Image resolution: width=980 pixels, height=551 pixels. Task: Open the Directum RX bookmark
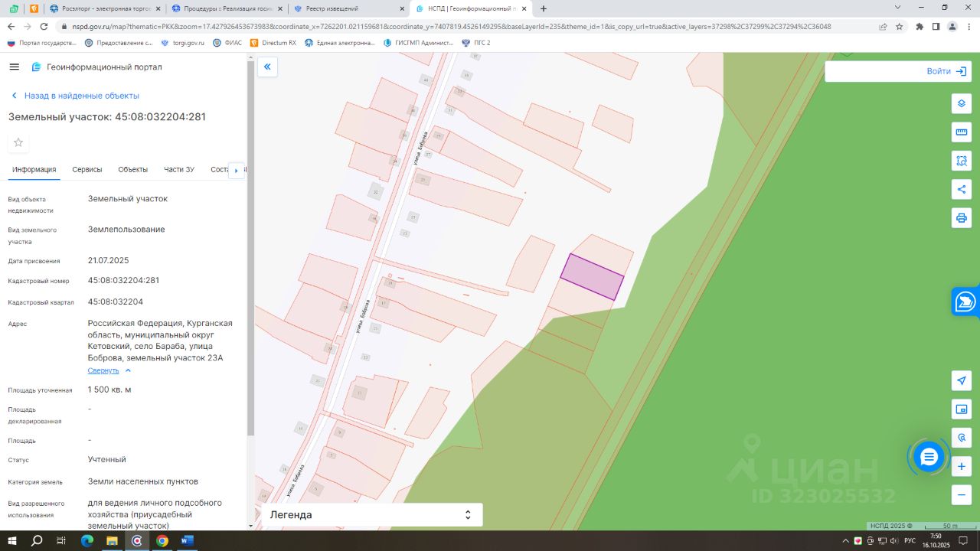pyautogui.click(x=273, y=43)
